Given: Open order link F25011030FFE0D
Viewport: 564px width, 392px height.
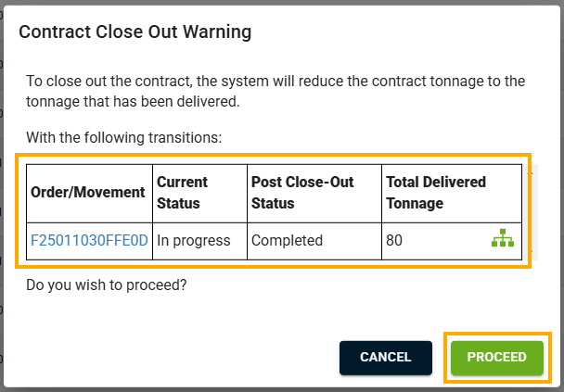Looking at the screenshot, I should pos(89,240).
